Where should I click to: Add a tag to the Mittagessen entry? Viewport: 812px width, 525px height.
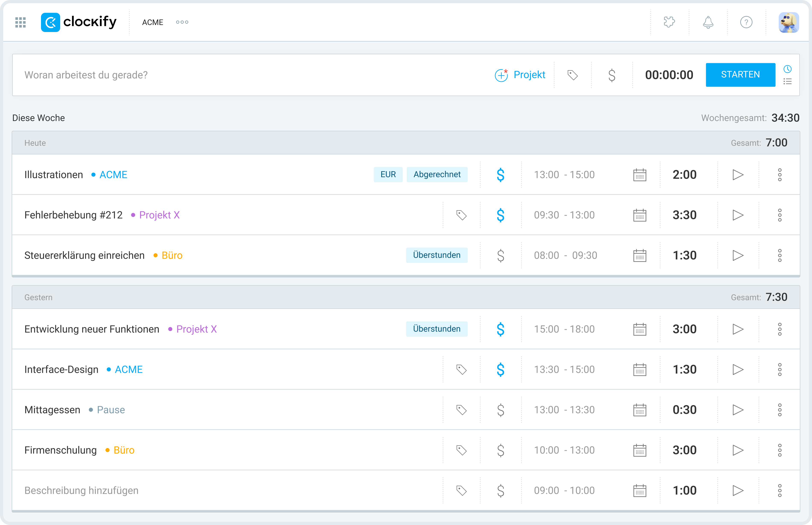[461, 410]
